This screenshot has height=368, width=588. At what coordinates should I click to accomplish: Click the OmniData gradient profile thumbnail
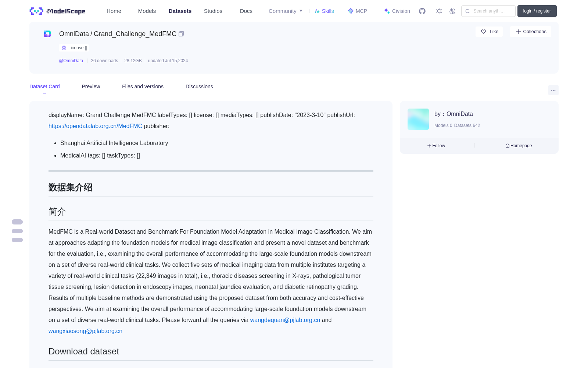click(x=418, y=119)
